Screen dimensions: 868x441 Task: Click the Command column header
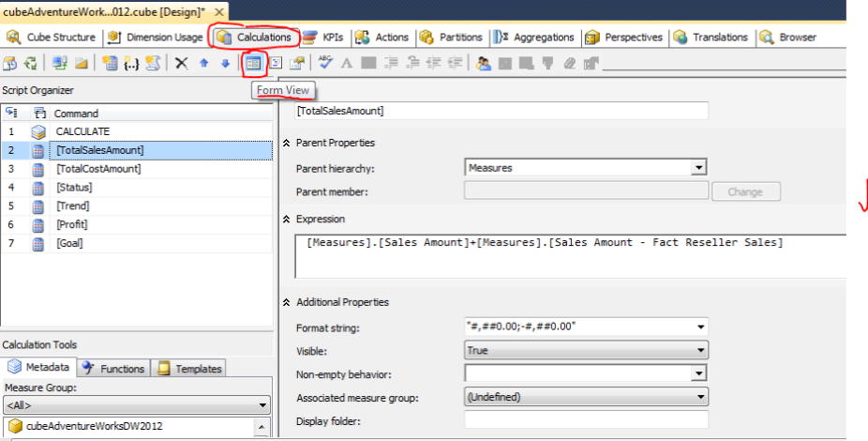(76, 114)
